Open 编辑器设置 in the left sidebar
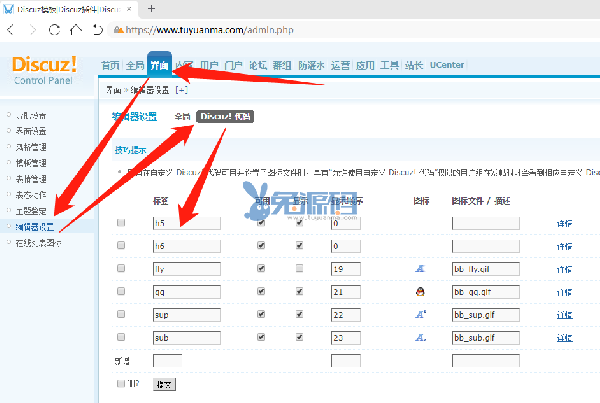Screen dimensions: 600x403 [x=34, y=227]
